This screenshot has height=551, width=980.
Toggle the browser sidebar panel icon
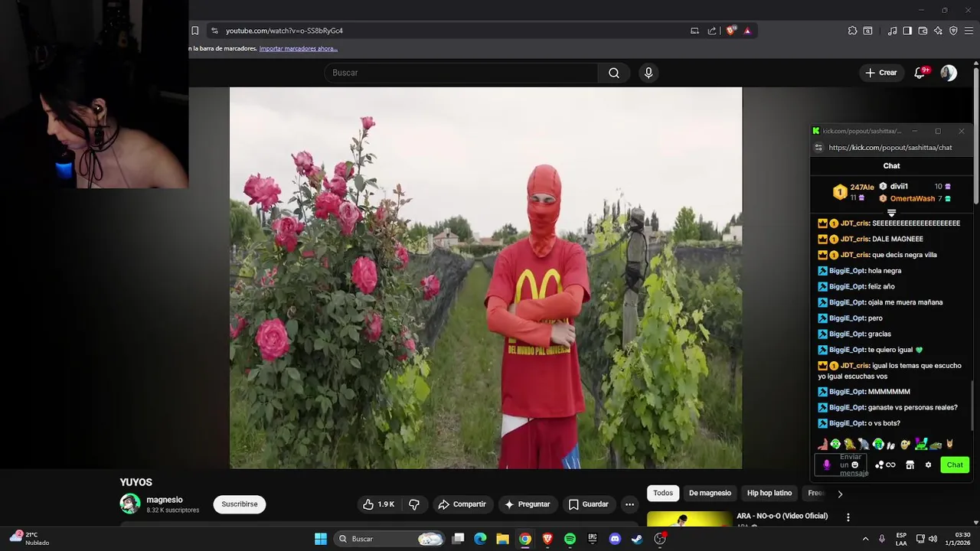907,31
